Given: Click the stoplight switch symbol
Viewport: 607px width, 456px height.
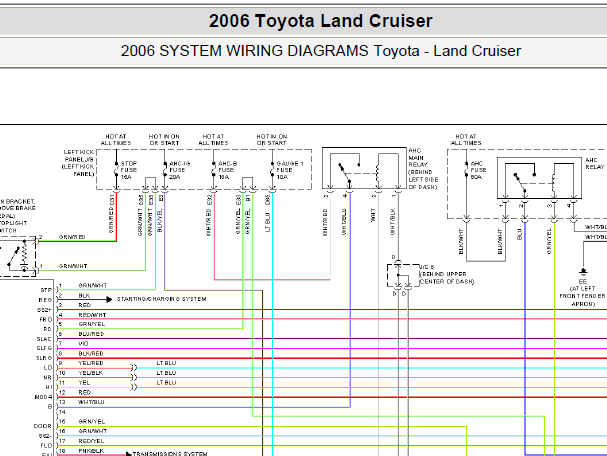Looking at the screenshot, I should (18, 256).
